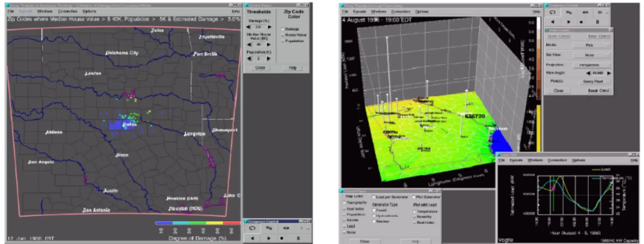Decrease the Damage (%) threshold with left arrow
Viewport: 644px width, 244px height.
(248, 27)
